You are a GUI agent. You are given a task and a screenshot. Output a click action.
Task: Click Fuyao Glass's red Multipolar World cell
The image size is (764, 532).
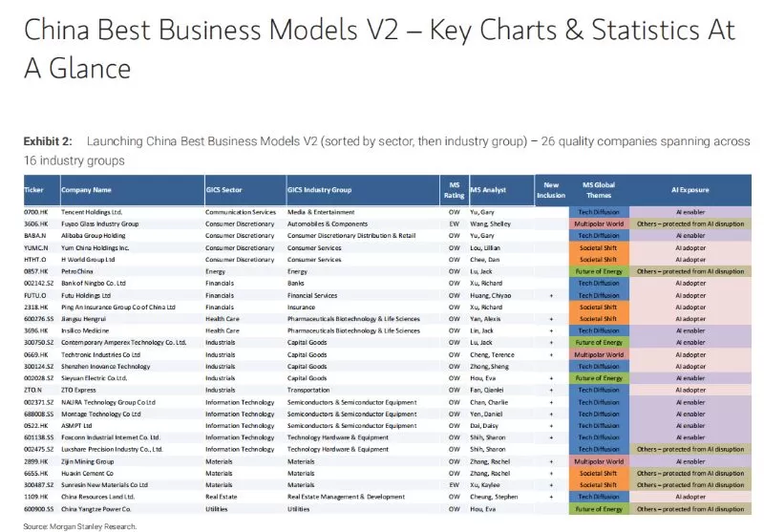[599, 223]
